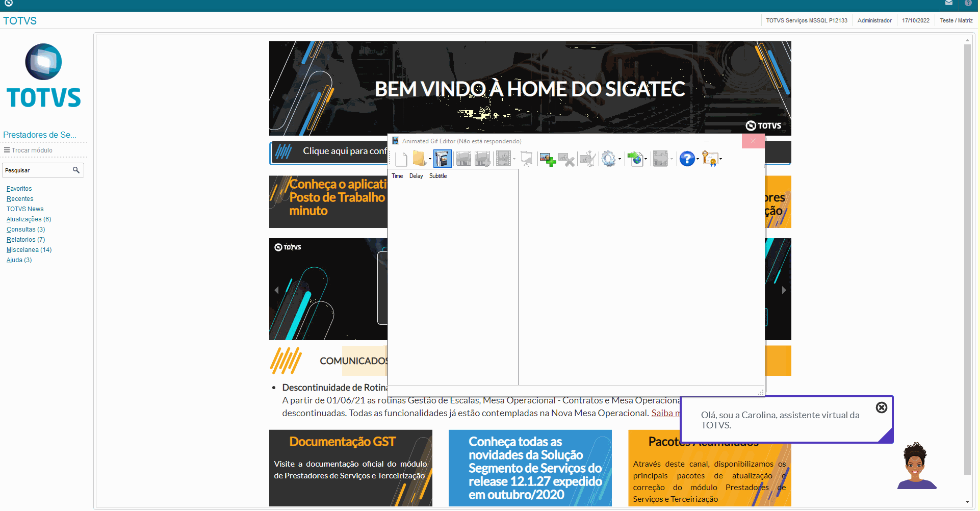This screenshot has height=511, width=980.
Task: Expand the settings gear dropdown arrow
Action: tap(620, 159)
